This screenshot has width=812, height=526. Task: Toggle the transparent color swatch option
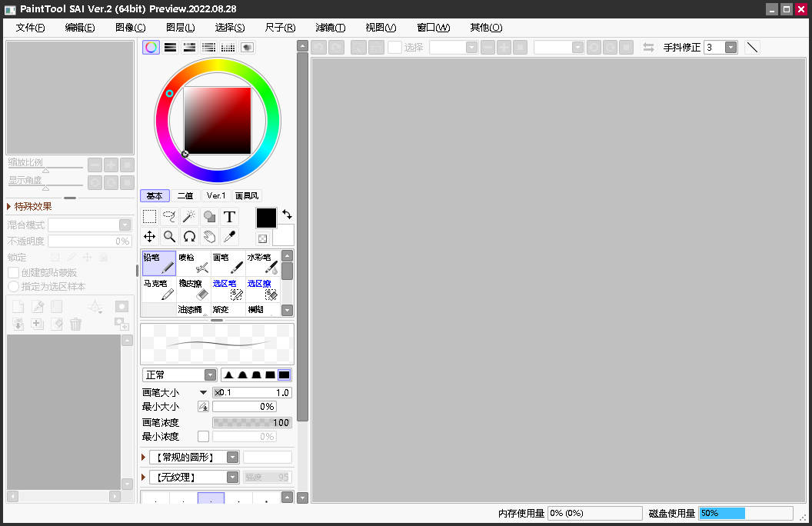click(262, 238)
